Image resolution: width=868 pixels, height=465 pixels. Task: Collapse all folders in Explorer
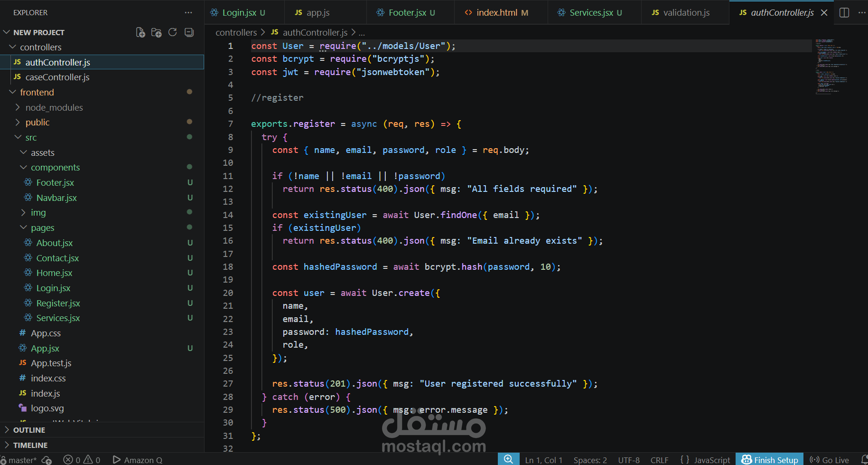pos(188,32)
